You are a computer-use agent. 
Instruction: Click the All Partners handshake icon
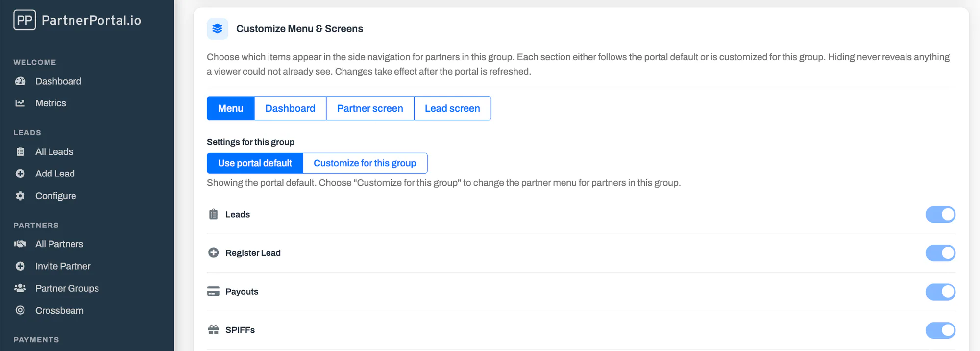pos(20,244)
